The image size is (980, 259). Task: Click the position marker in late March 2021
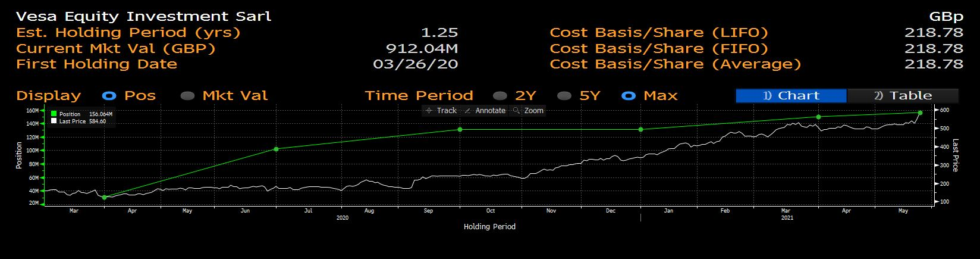[818, 117]
